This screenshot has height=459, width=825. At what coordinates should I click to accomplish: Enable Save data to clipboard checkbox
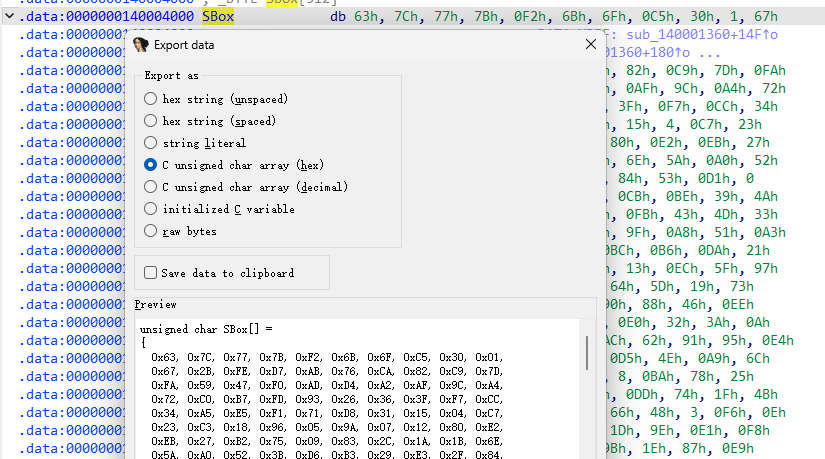pyautogui.click(x=151, y=272)
